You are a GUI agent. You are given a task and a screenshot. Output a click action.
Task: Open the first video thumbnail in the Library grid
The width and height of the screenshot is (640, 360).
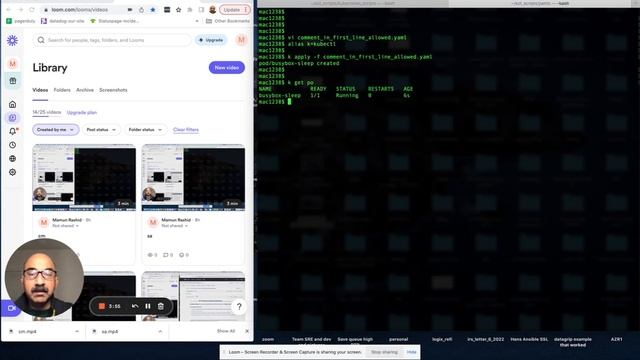(x=84, y=178)
